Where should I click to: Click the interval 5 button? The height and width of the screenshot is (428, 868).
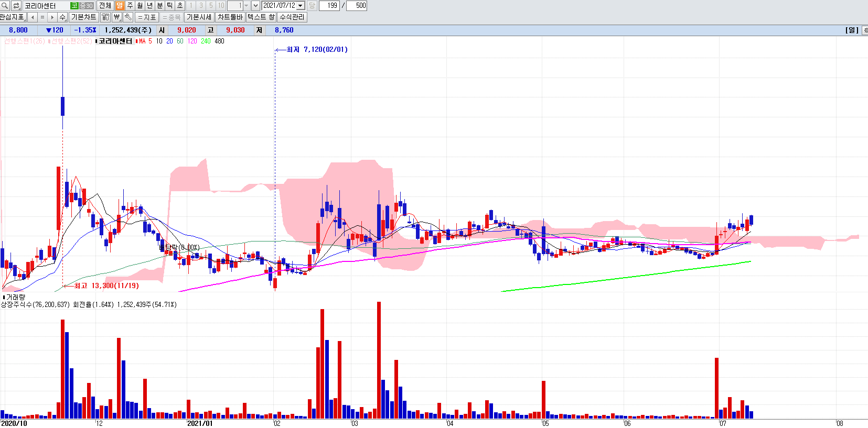tap(211, 6)
